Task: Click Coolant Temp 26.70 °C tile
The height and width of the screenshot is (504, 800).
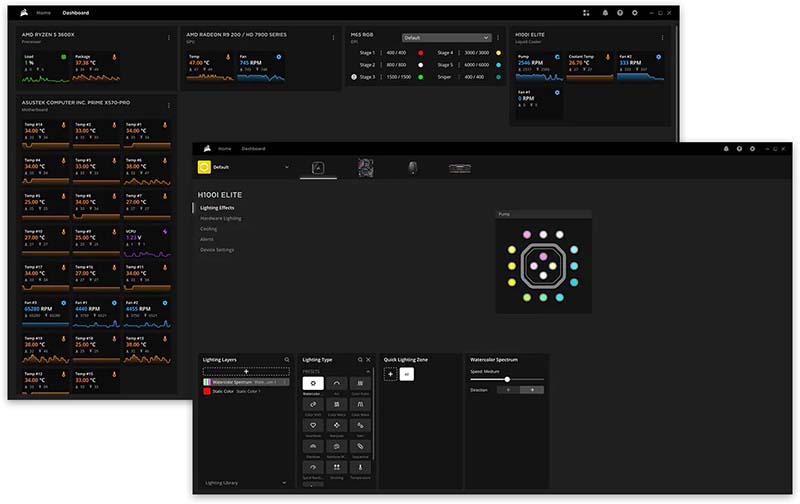Action: pyautogui.click(x=589, y=67)
